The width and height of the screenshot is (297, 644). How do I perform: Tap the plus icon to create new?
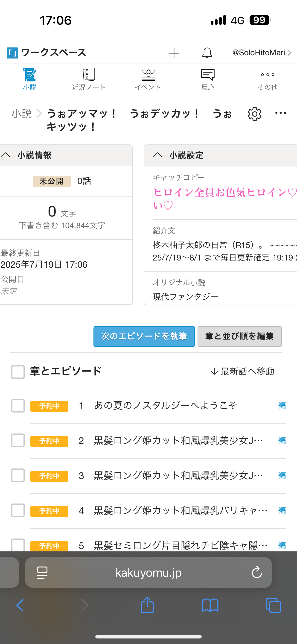(x=174, y=53)
